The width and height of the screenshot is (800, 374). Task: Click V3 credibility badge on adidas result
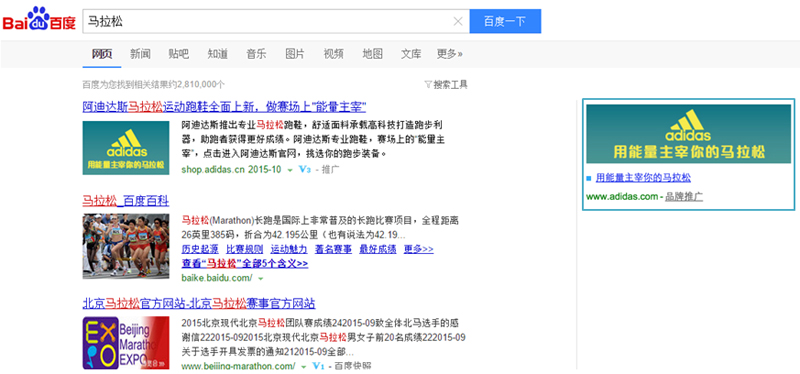coord(305,169)
